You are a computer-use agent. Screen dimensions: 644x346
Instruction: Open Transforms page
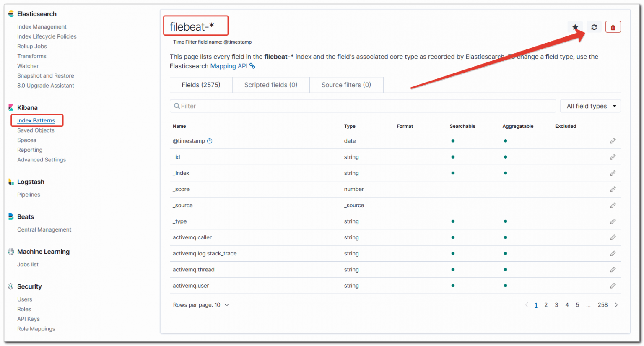point(31,56)
